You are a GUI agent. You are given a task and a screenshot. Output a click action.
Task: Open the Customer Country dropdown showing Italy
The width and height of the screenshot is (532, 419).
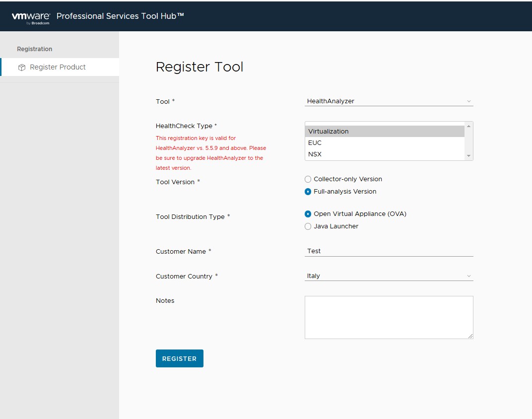(389, 276)
